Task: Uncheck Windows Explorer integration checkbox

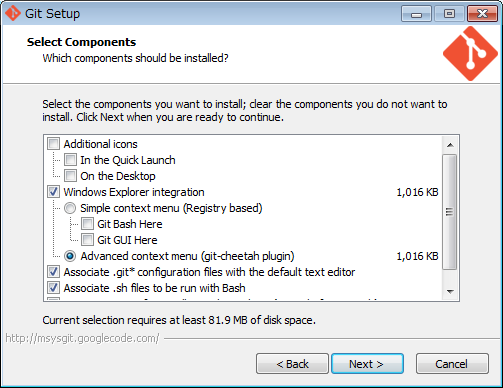Action: 53,192
